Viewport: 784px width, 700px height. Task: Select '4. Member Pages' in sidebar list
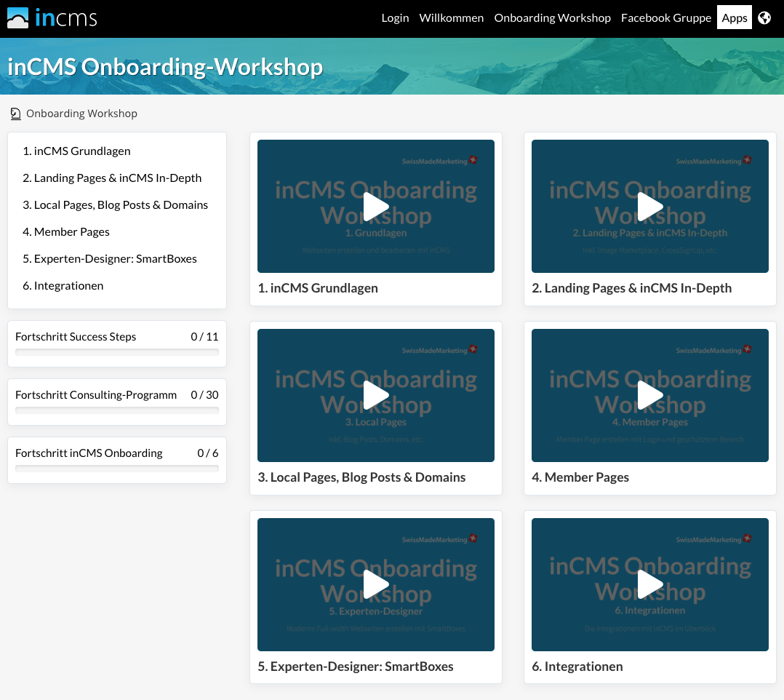(x=66, y=232)
